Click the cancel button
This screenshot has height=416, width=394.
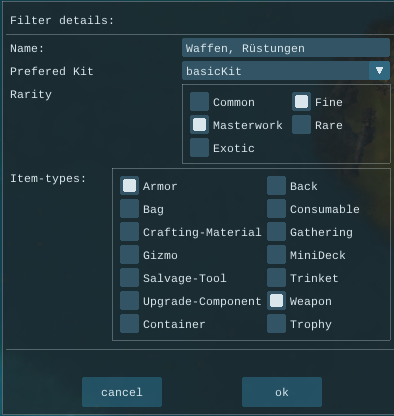(122, 392)
